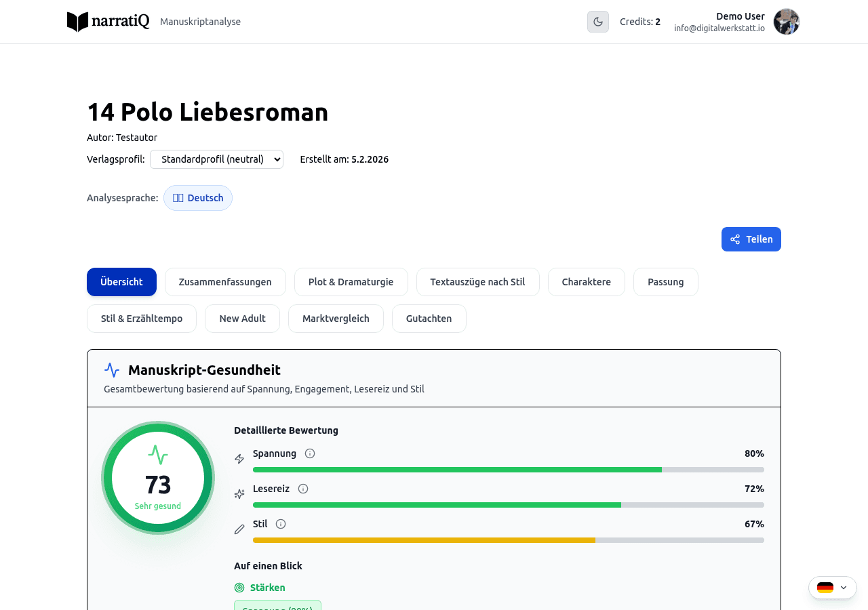This screenshot has height=610, width=868.
Task: Expand the German flag language selector
Action: [x=832, y=588]
